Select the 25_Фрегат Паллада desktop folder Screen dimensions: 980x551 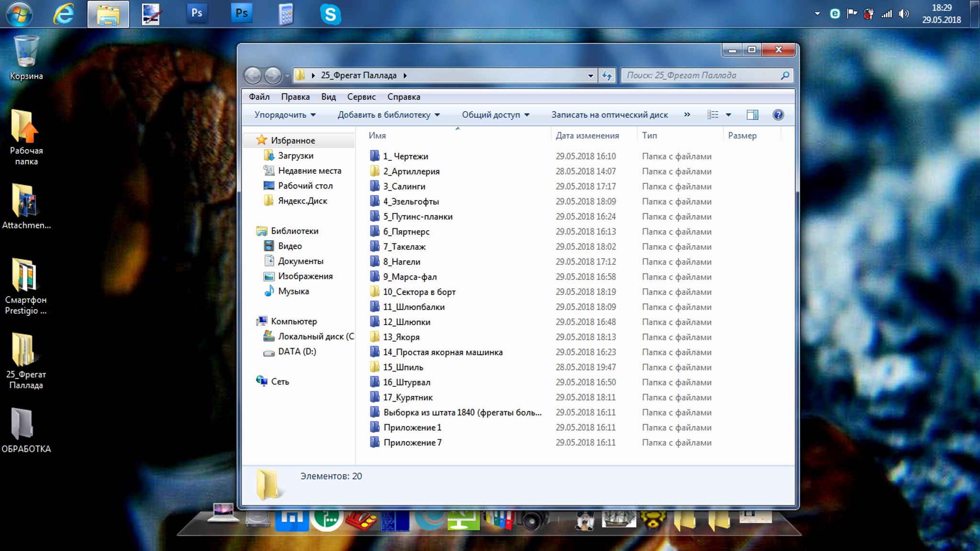(x=26, y=361)
